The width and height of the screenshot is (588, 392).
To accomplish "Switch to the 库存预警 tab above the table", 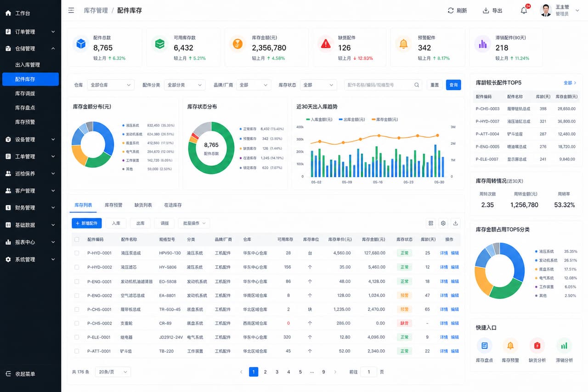I will point(113,205).
